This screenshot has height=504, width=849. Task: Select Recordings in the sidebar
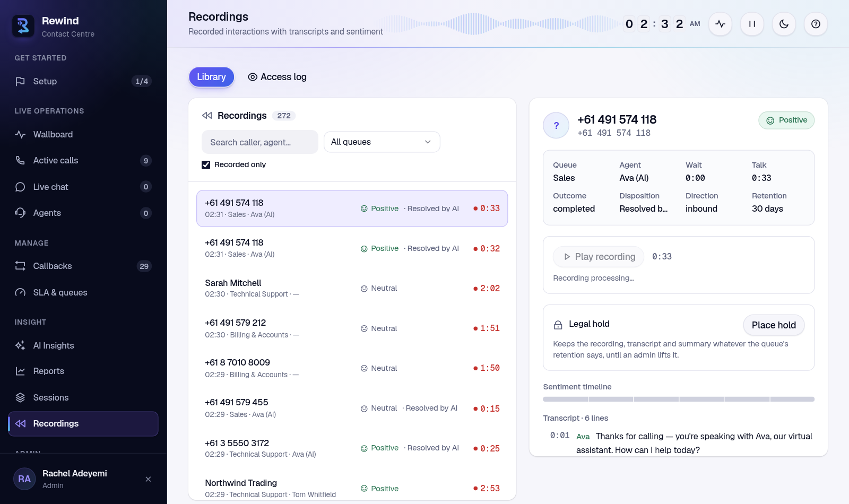(x=83, y=423)
